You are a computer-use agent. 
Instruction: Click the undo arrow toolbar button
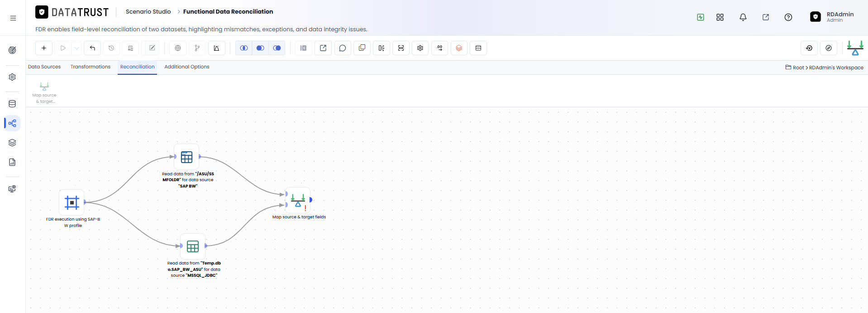[x=92, y=48]
